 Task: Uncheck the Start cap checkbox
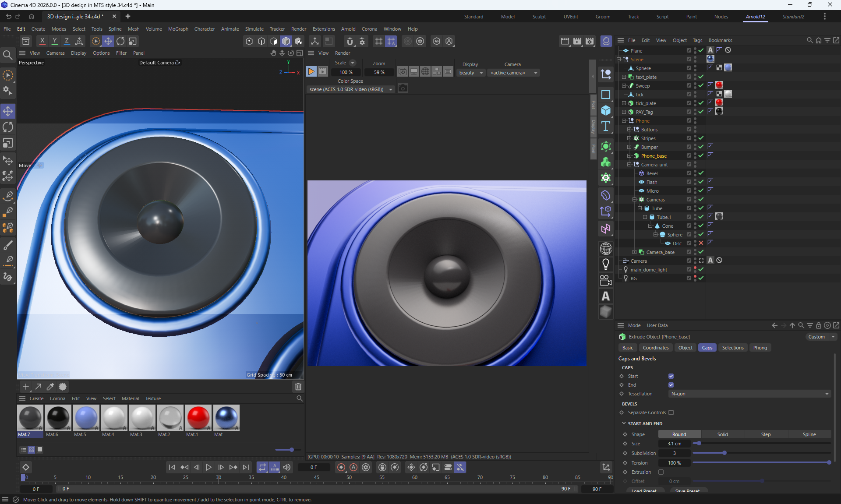[x=671, y=376]
